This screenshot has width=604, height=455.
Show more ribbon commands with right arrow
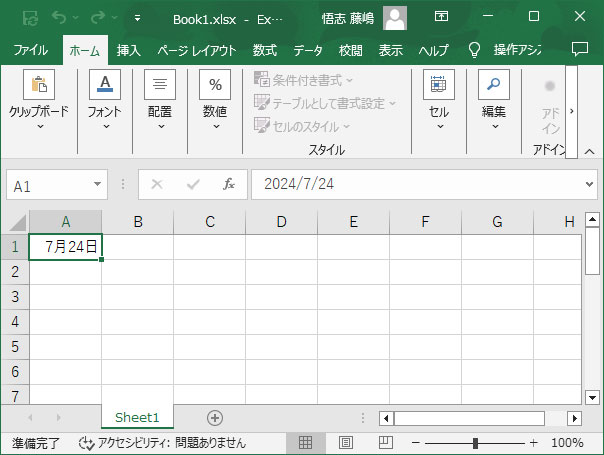click(x=572, y=111)
